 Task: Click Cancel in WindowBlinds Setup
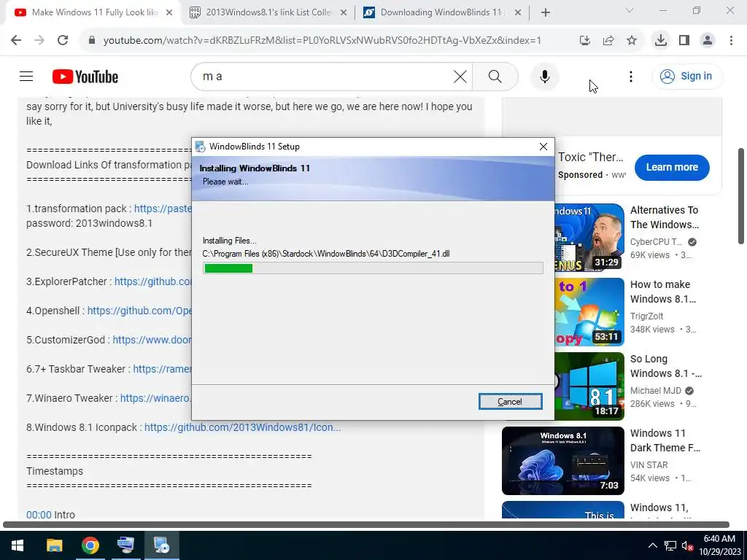[510, 402]
